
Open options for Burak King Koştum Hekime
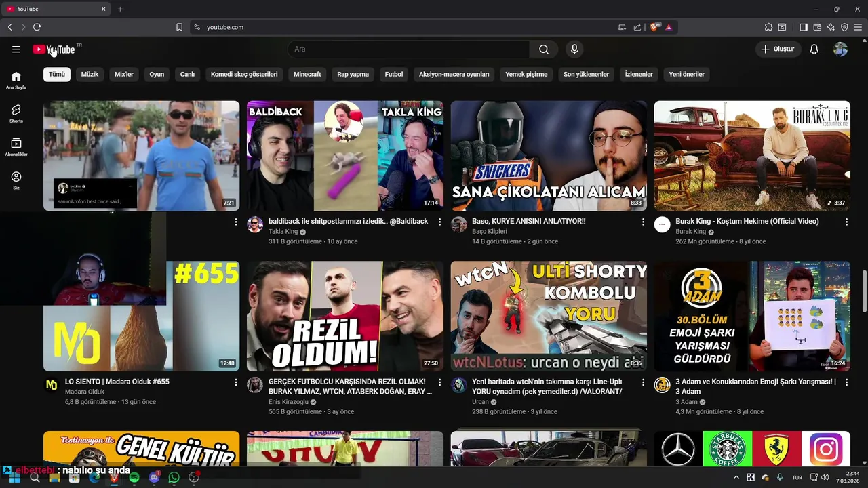click(x=846, y=222)
